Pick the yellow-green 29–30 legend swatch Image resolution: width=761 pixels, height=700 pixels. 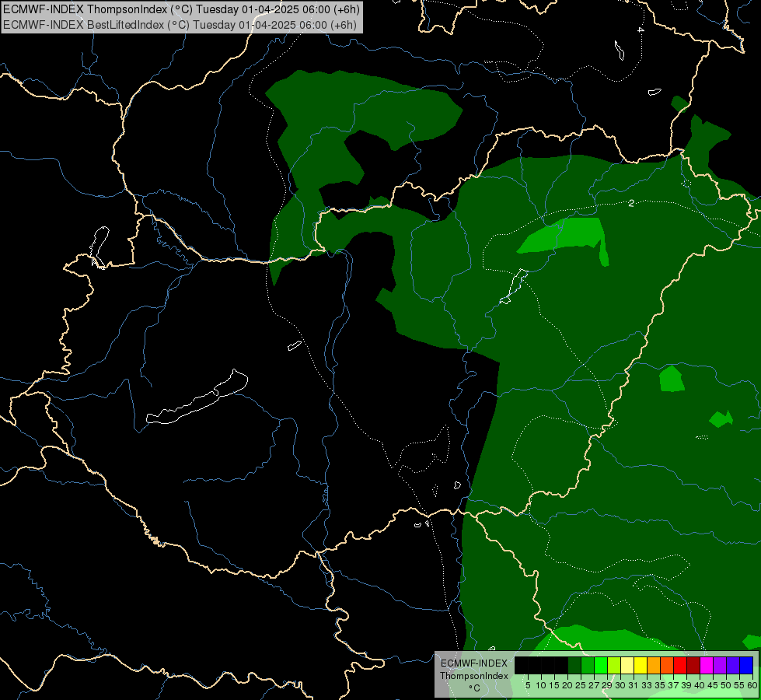point(614,665)
